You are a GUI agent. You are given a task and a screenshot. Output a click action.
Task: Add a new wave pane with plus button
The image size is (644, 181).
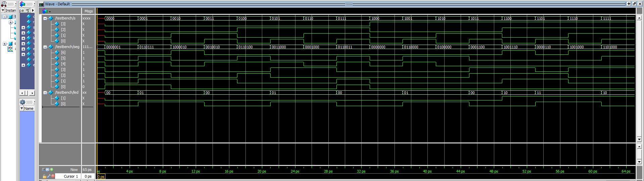[x=629, y=4]
